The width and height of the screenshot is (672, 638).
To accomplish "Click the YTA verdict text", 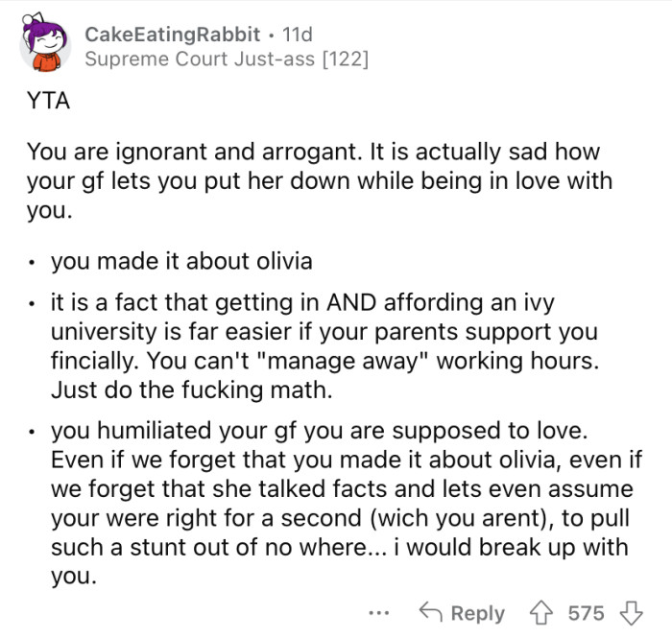I will click(48, 103).
